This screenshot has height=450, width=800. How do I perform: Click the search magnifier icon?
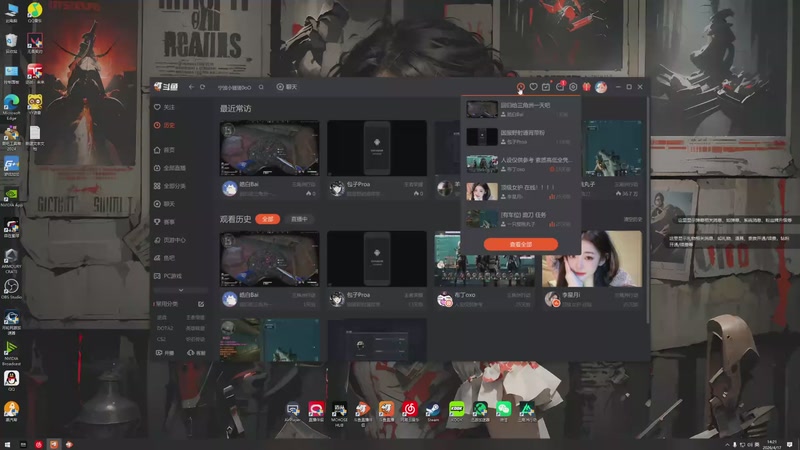tap(261, 87)
